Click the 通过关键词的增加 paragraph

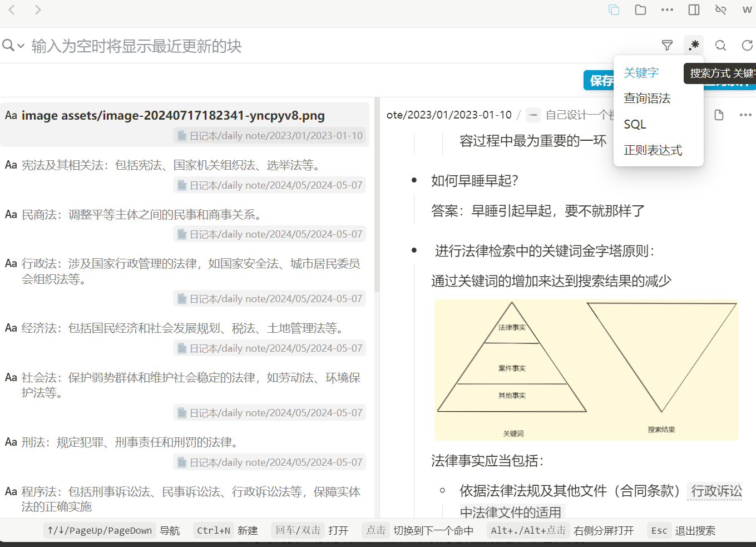coord(551,281)
